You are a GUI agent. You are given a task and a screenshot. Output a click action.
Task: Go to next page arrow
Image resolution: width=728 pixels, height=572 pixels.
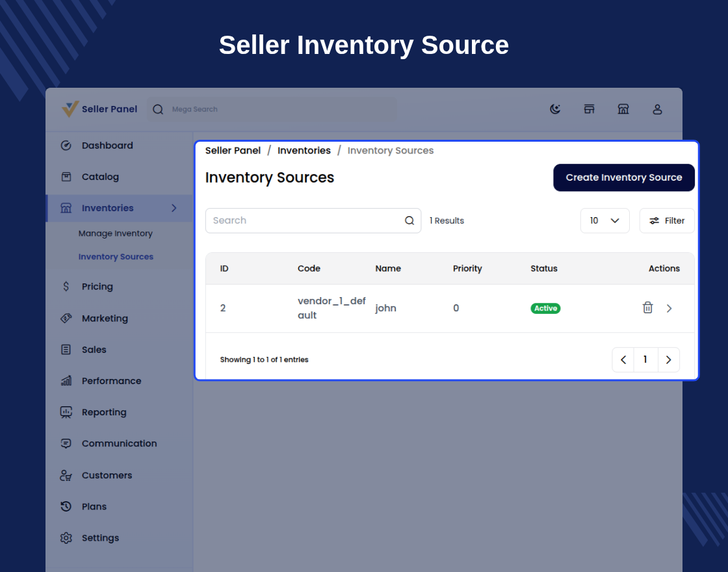point(669,360)
